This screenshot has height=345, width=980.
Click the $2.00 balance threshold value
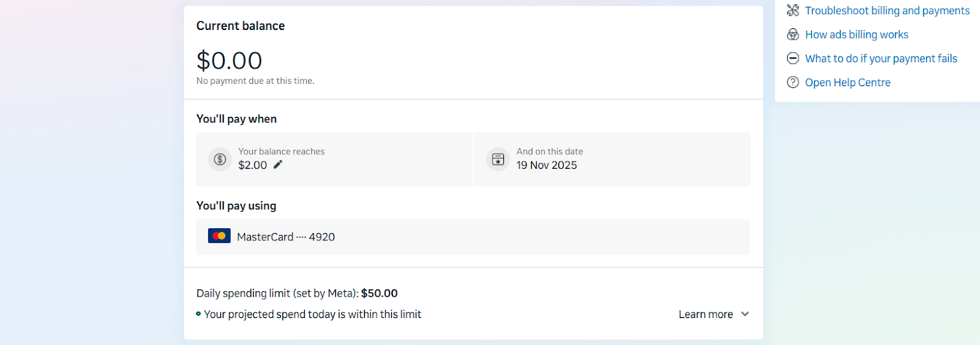click(252, 165)
